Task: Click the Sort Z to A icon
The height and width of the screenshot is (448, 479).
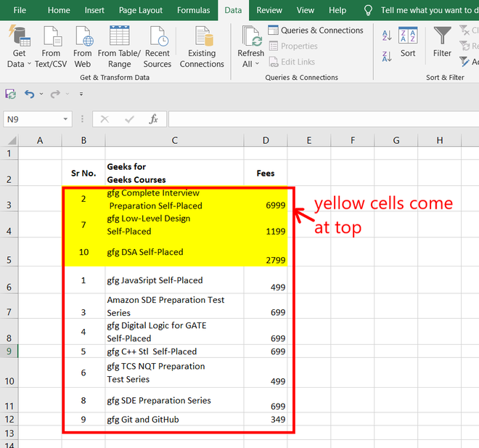Action: 387,56
